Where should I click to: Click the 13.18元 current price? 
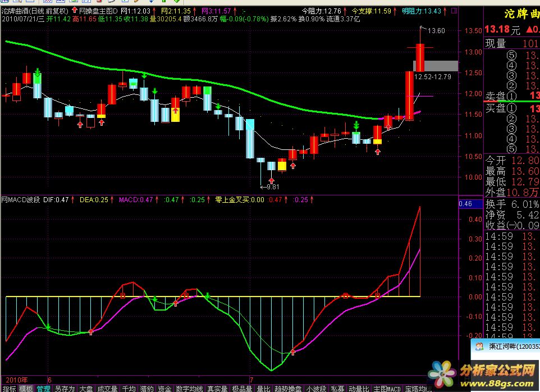(502, 30)
